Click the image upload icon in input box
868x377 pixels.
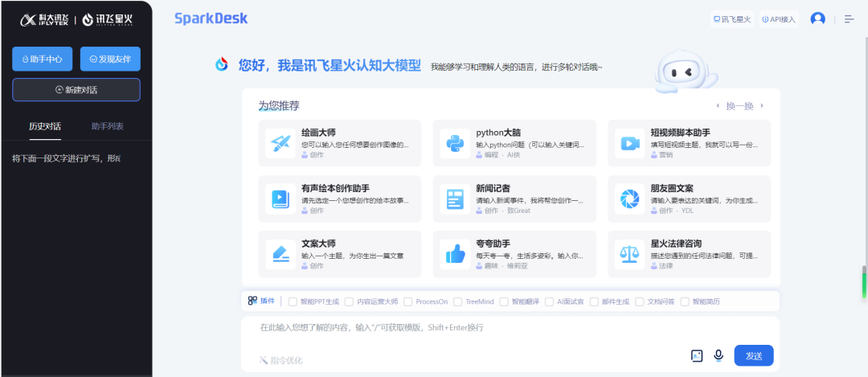(x=697, y=355)
